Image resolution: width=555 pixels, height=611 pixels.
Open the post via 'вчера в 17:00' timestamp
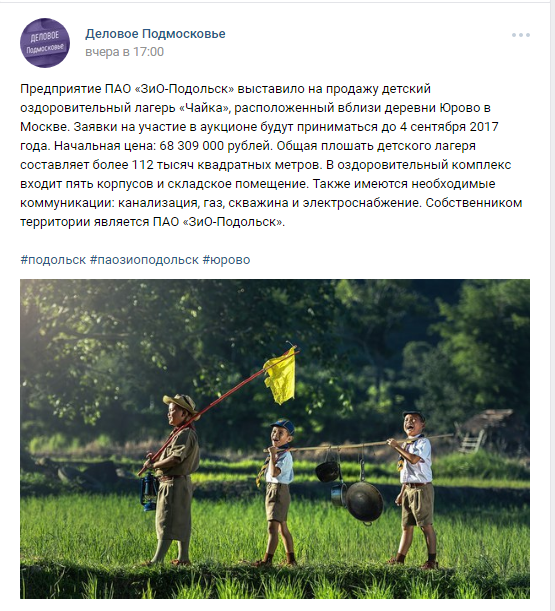tap(124, 52)
